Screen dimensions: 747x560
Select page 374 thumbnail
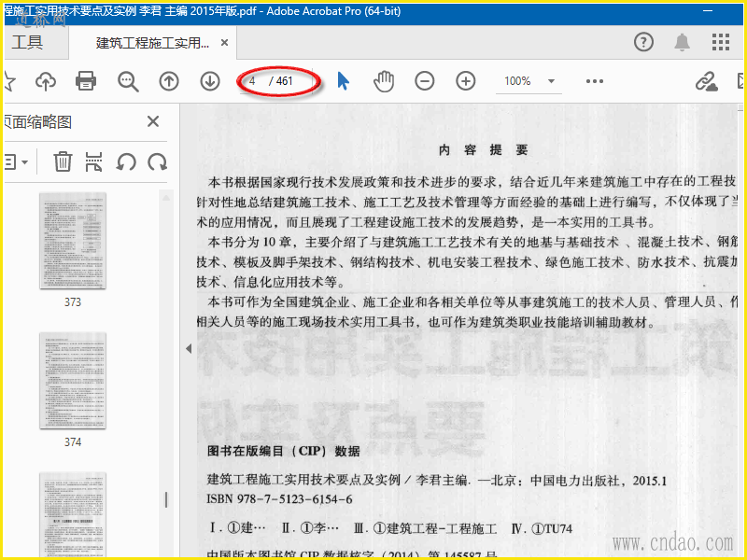[73, 381]
